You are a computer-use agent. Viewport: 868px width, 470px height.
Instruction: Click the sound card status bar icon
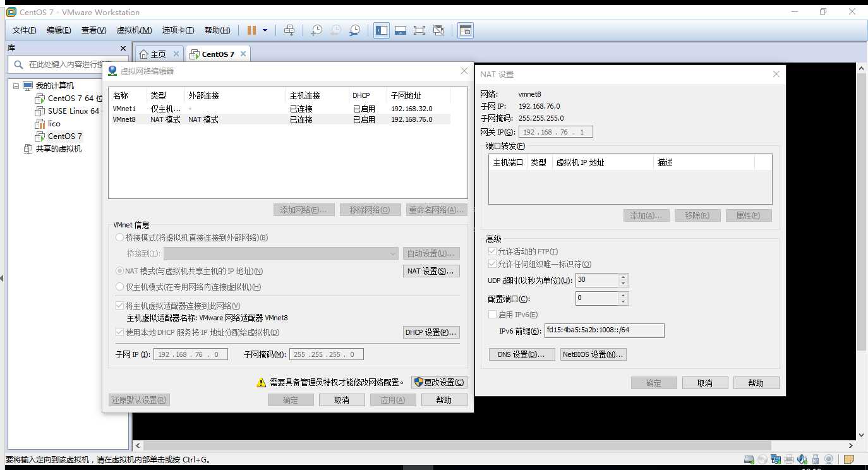(802, 459)
